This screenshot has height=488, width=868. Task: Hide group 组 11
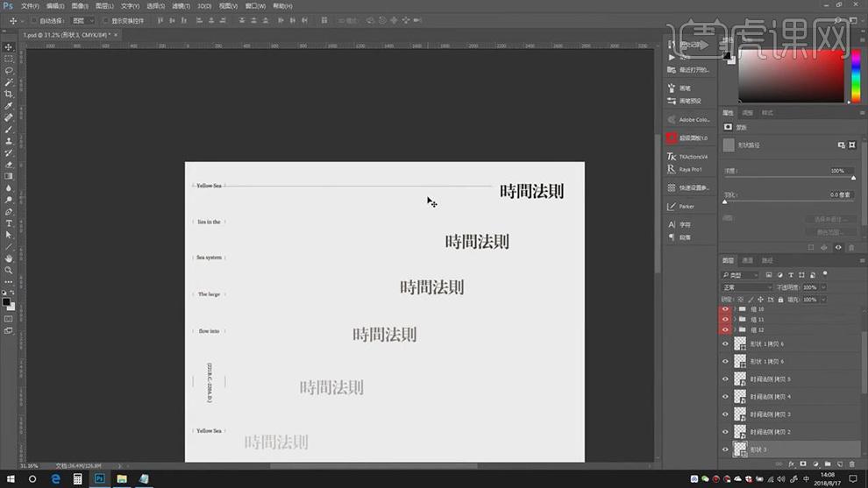(725, 319)
